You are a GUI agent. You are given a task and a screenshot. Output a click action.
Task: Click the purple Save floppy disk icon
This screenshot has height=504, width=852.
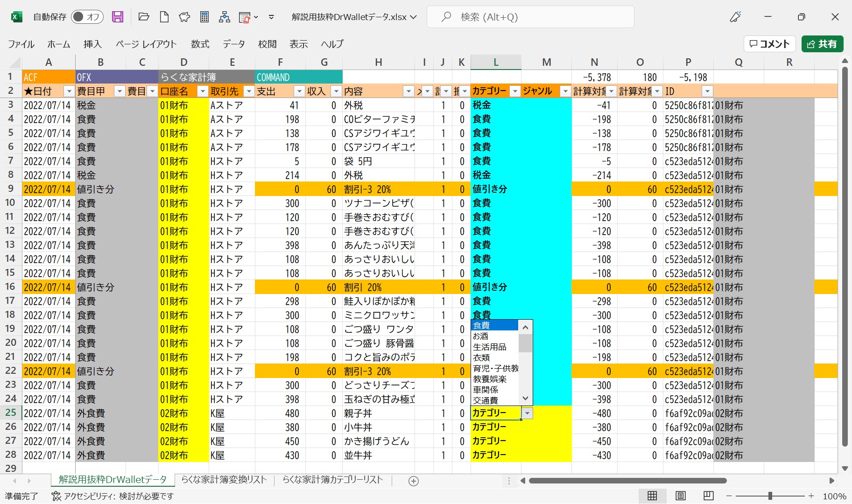click(x=118, y=17)
